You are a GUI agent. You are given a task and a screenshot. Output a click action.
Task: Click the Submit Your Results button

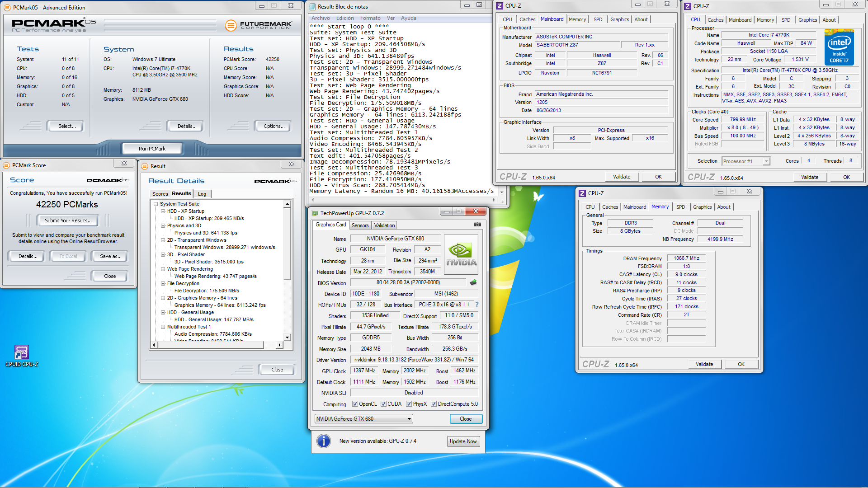[x=68, y=221]
